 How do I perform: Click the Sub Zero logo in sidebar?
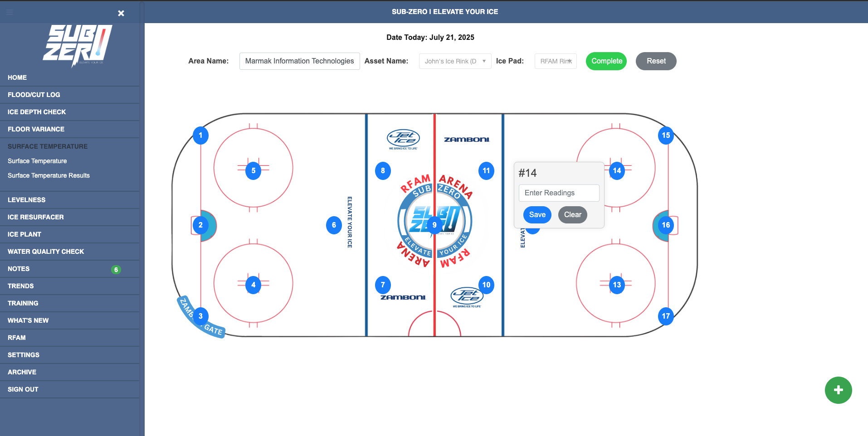pyautogui.click(x=77, y=45)
